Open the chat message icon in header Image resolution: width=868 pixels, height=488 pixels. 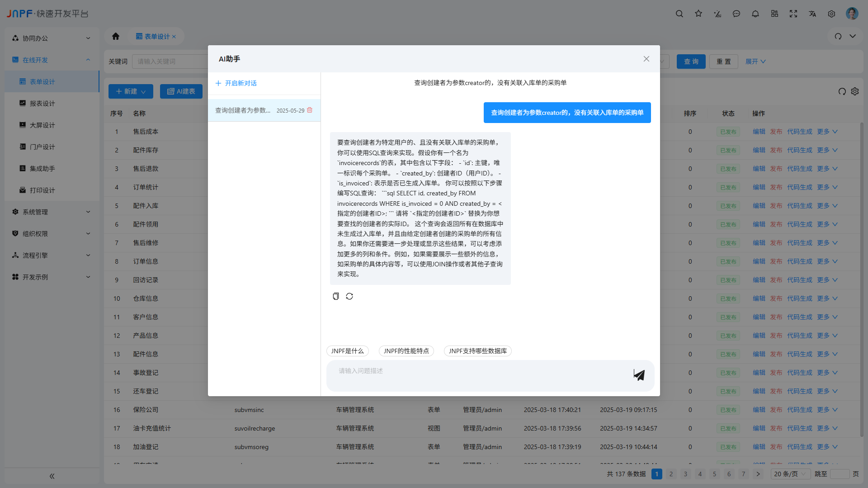coord(736,14)
